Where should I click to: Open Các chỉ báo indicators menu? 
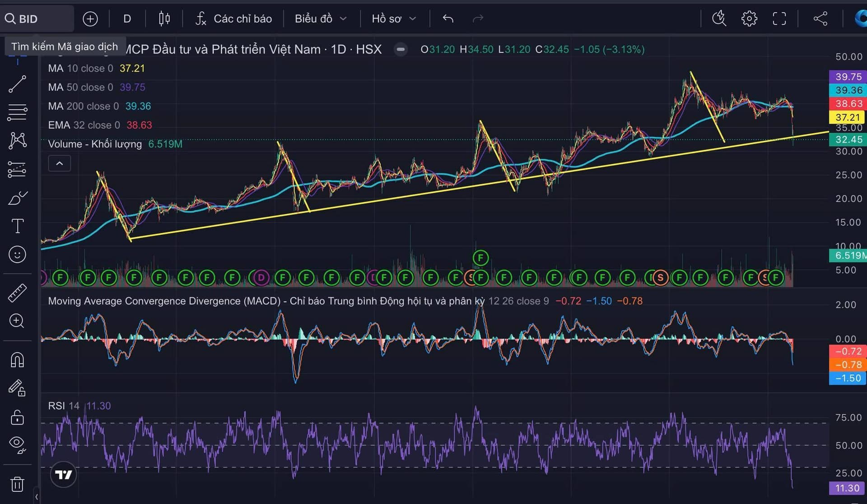click(233, 18)
